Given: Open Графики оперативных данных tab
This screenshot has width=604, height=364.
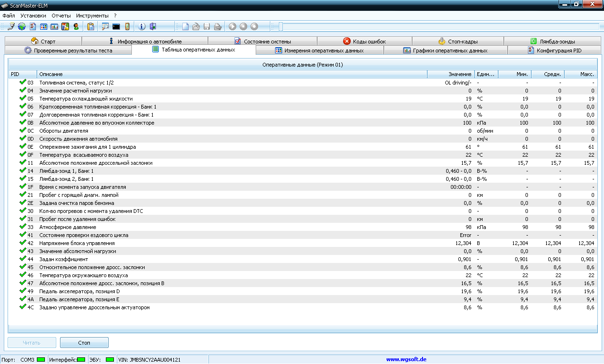Looking at the screenshot, I should 445,51.
